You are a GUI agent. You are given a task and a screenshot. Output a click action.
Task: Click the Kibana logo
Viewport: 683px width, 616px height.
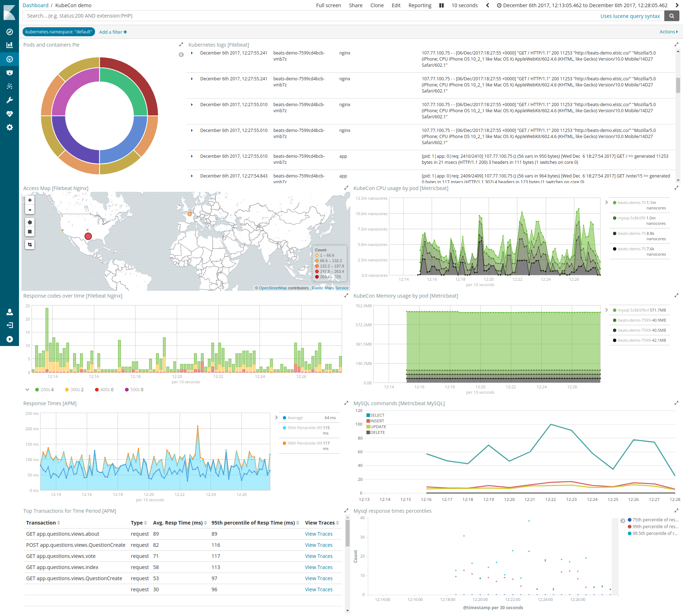[x=9, y=12]
